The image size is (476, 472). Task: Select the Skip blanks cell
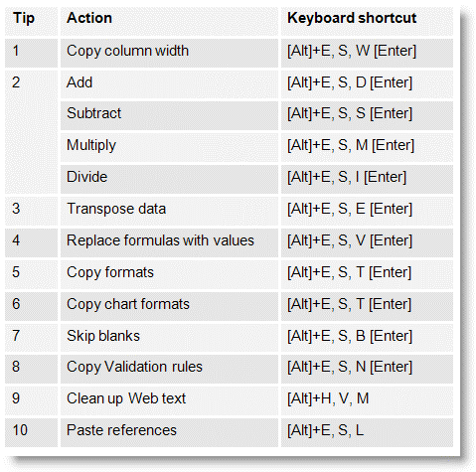click(169, 338)
